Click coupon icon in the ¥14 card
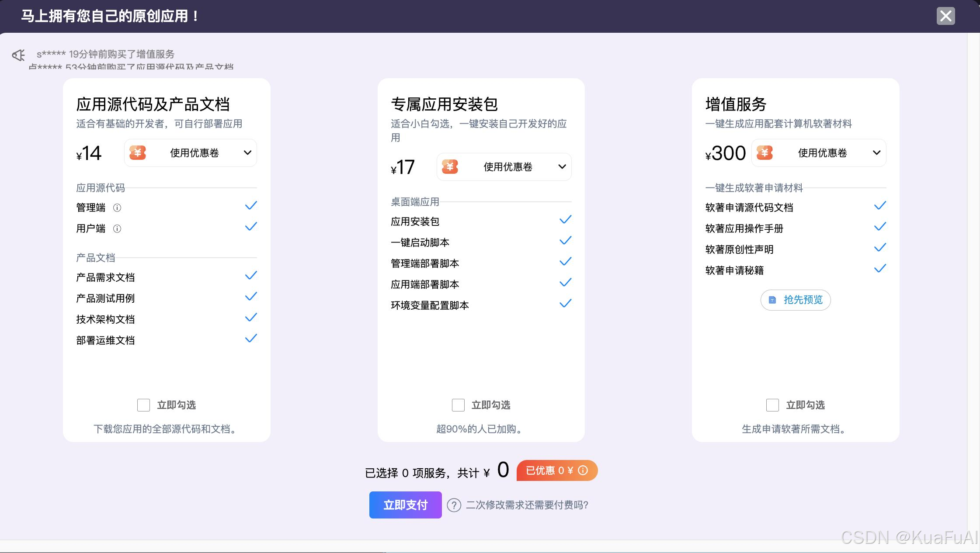 click(x=138, y=153)
